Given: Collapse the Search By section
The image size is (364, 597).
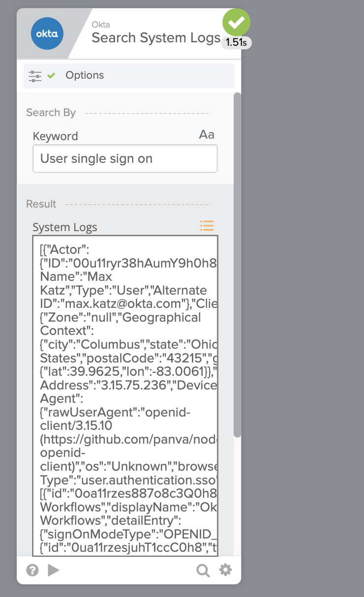Looking at the screenshot, I should tap(51, 112).
